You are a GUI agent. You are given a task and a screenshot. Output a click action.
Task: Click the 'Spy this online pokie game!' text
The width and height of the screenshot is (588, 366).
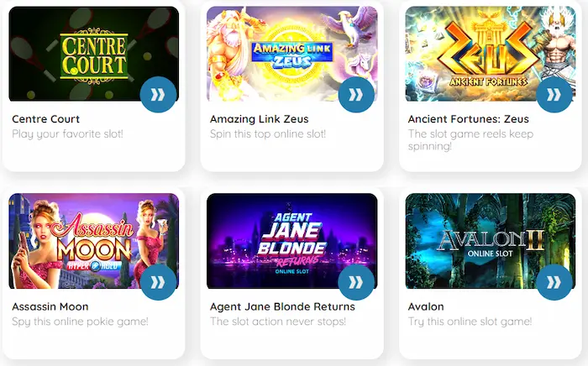(x=80, y=322)
